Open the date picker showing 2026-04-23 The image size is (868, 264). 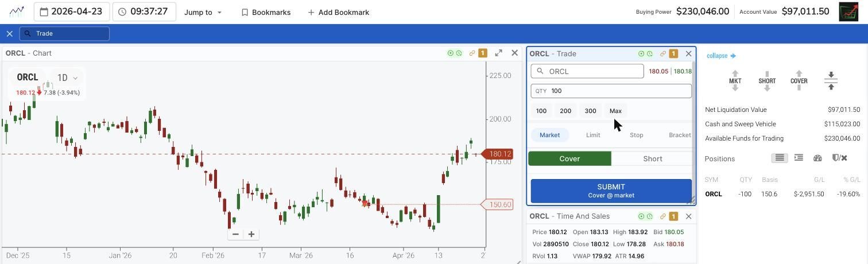click(72, 11)
